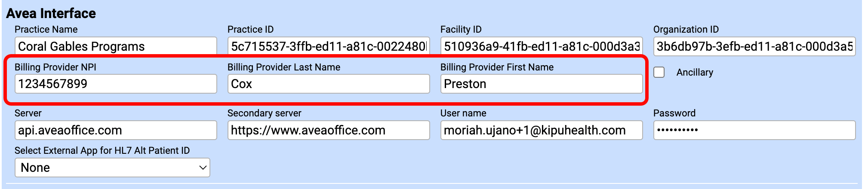Click the Avea Interface heading
This screenshot has width=868, height=189.
pos(51,13)
